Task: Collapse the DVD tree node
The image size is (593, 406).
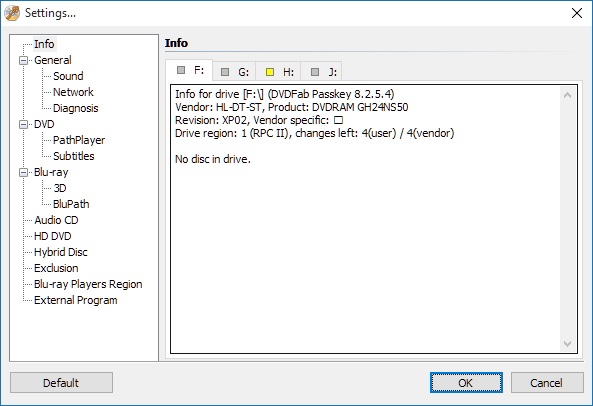Action: pos(23,124)
